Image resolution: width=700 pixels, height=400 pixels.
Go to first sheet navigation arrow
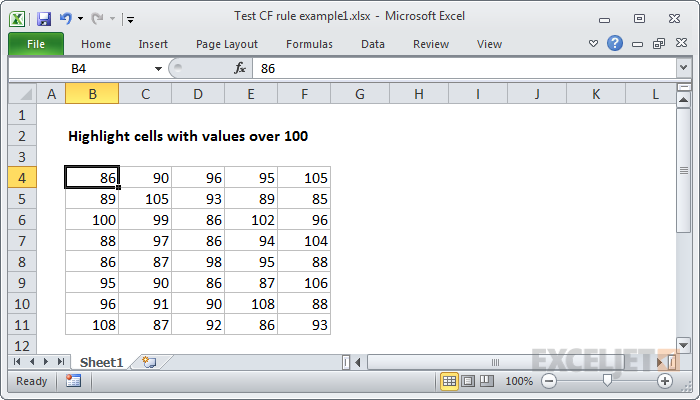(17, 362)
